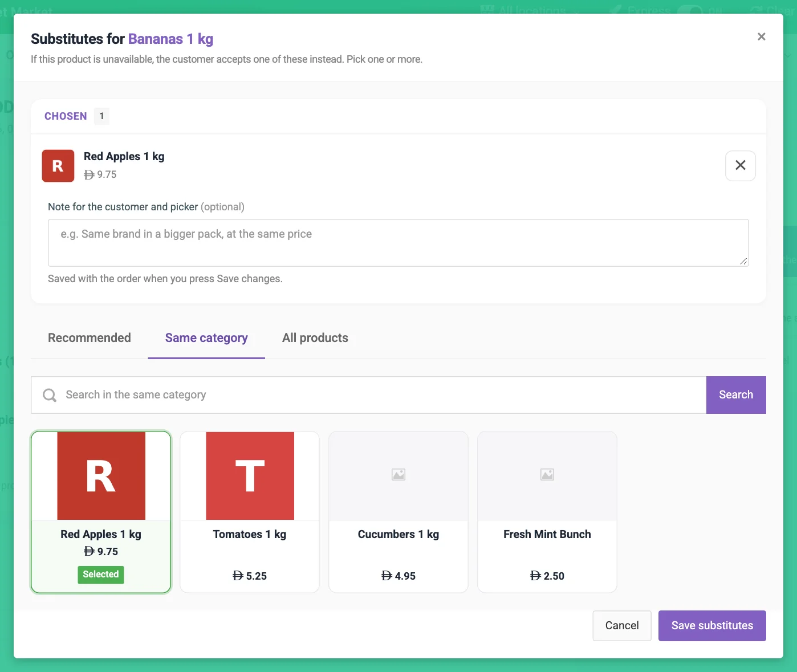
Task: Save substitutes with the purple button
Action: [x=712, y=626]
